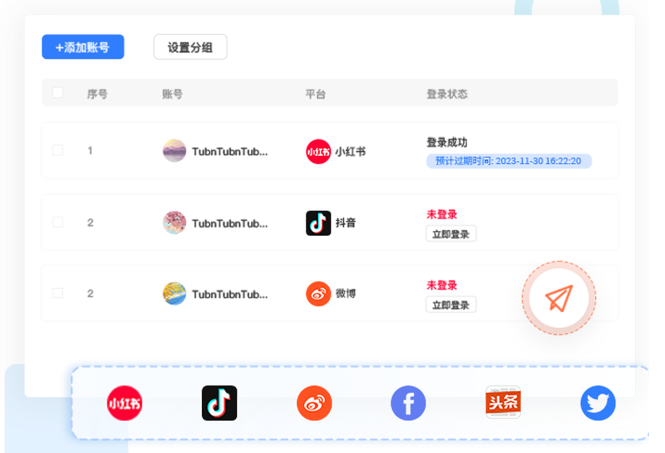The width and height of the screenshot is (665, 453).
Task: Click the 抖音 row account avatar
Action: point(174,222)
